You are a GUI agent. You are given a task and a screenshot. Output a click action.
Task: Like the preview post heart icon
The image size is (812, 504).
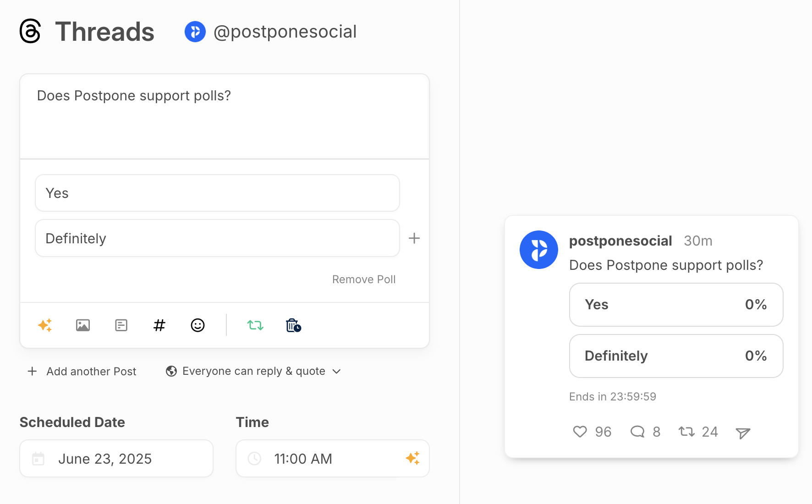580,432
